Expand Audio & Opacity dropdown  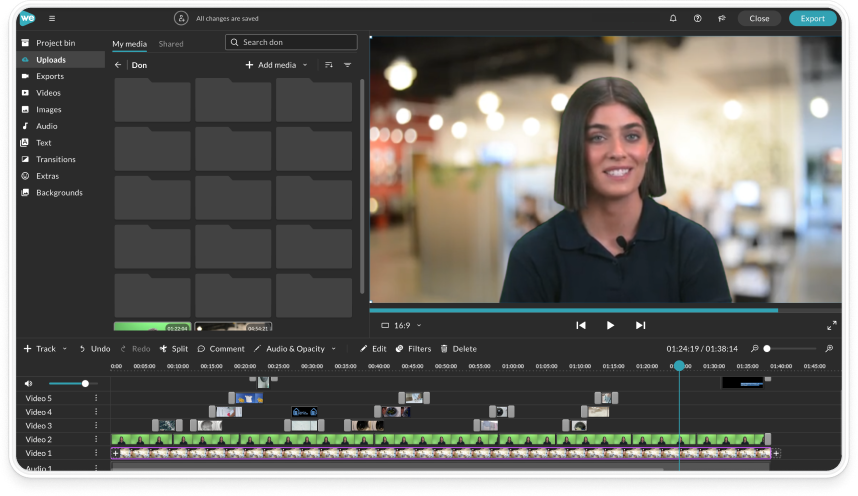click(x=295, y=349)
